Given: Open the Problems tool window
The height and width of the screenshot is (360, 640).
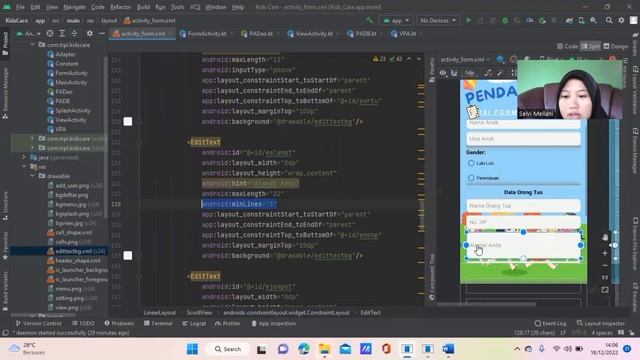Looking at the screenshot, I should (119, 323).
